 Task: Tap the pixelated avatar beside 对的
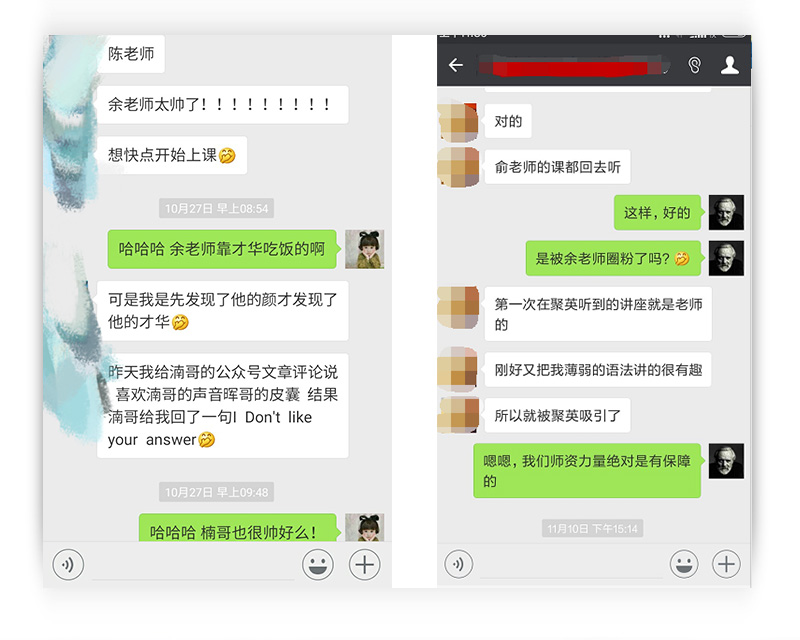(x=458, y=122)
